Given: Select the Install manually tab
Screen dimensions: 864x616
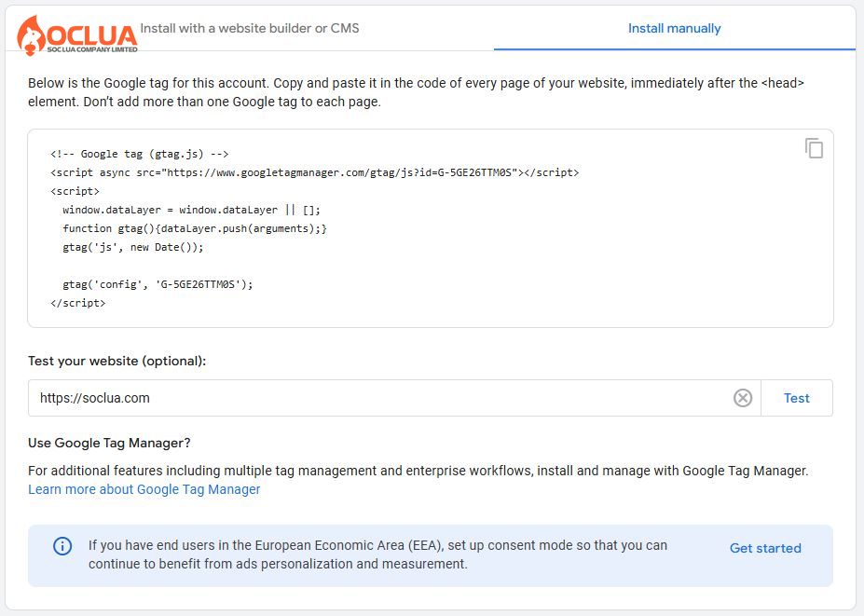Looking at the screenshot, I should click(x=675, y=28).
